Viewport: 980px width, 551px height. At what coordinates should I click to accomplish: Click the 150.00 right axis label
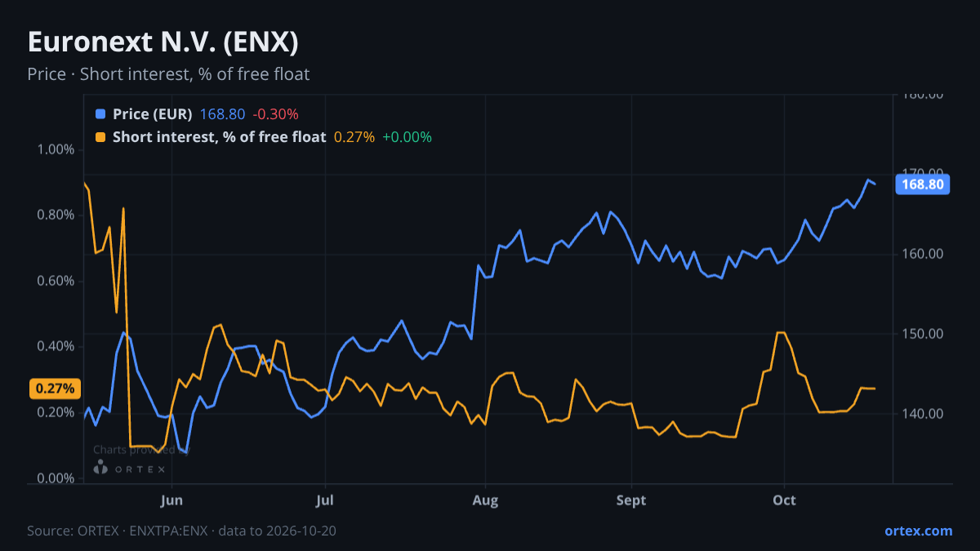[x=922, y=334]
